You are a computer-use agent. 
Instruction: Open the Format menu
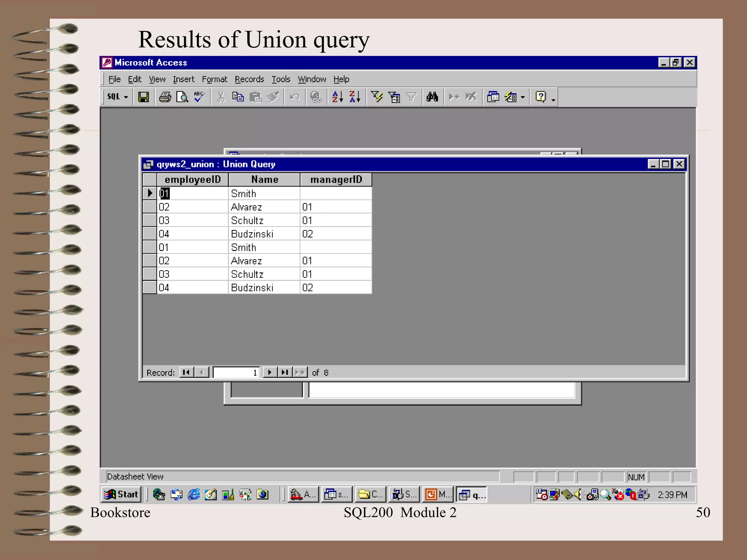click(x=214, y=79)
